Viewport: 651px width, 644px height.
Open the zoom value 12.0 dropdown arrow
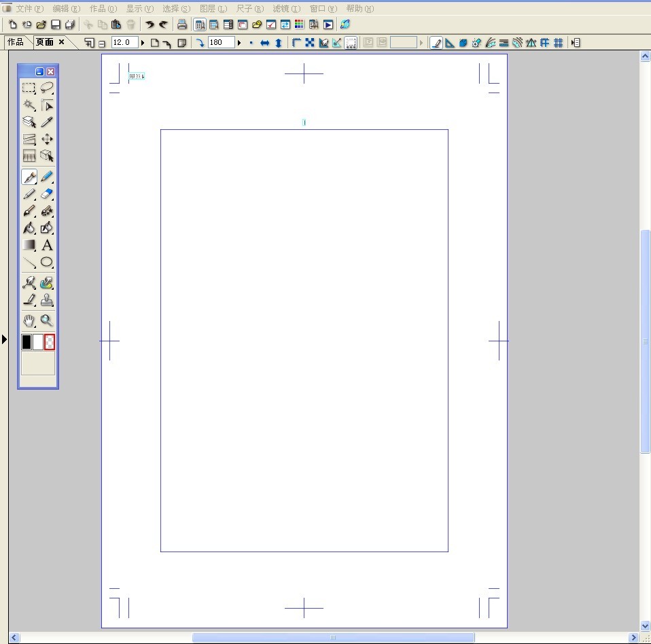(x=143, y=43)
